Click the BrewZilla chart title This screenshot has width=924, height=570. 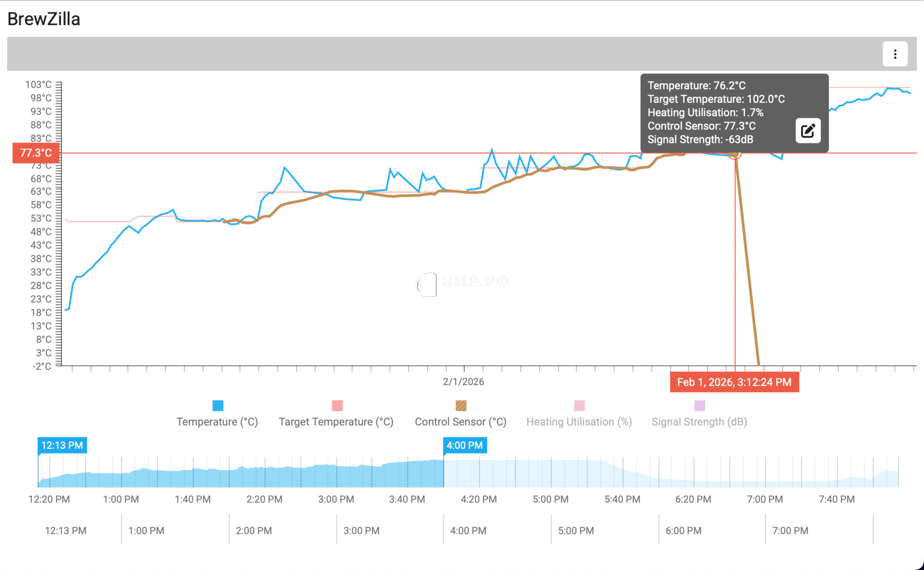[44, 19]
